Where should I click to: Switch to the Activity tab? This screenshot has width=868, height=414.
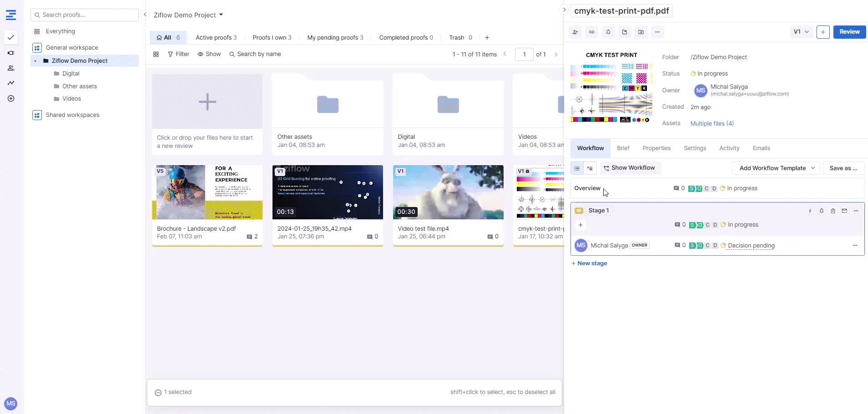(x=729, y=148)
